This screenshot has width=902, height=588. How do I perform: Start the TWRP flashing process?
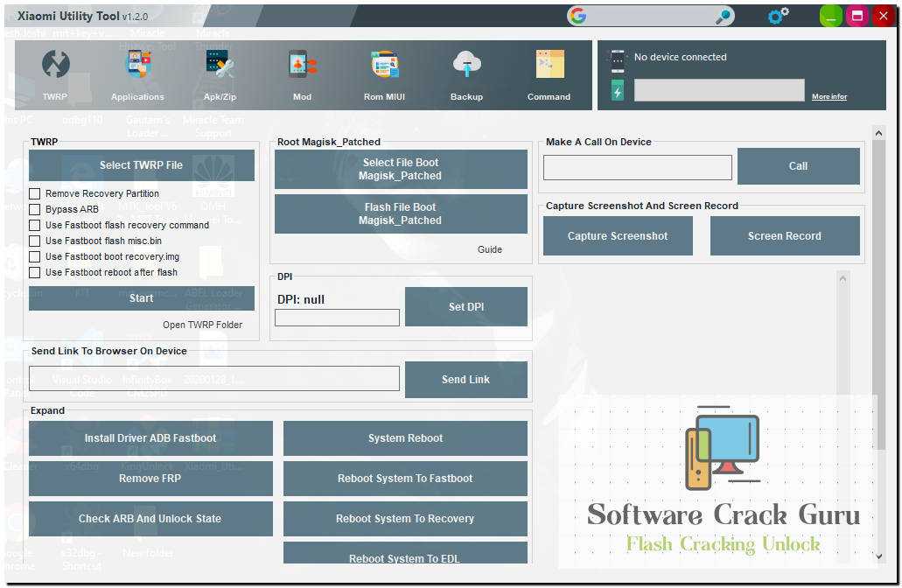(x=142, y=298)
